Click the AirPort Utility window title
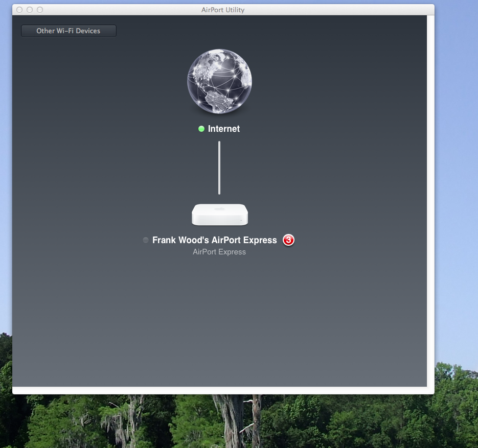Image resolution: width=478 pixels, height=448 pixels. point(223,10)
